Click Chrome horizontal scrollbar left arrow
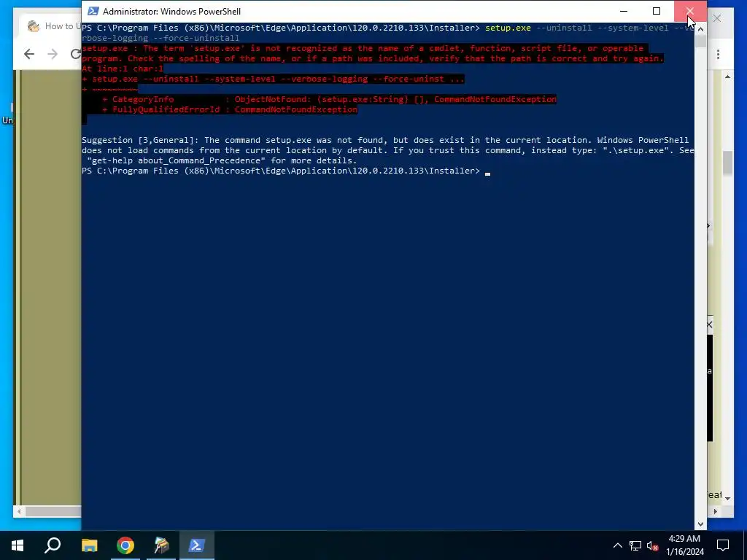Viewport: 747px width, 560px height. 18,511
